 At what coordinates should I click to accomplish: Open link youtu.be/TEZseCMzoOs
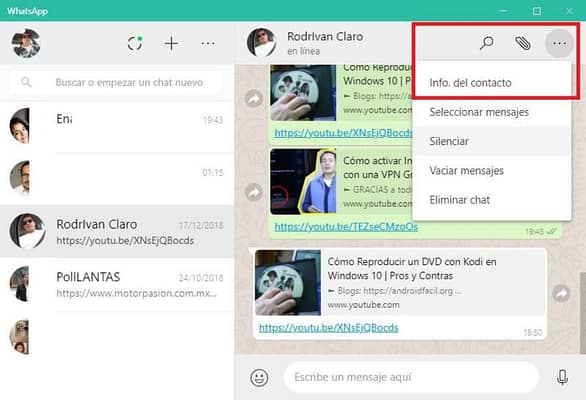click(x=346, y=227)
